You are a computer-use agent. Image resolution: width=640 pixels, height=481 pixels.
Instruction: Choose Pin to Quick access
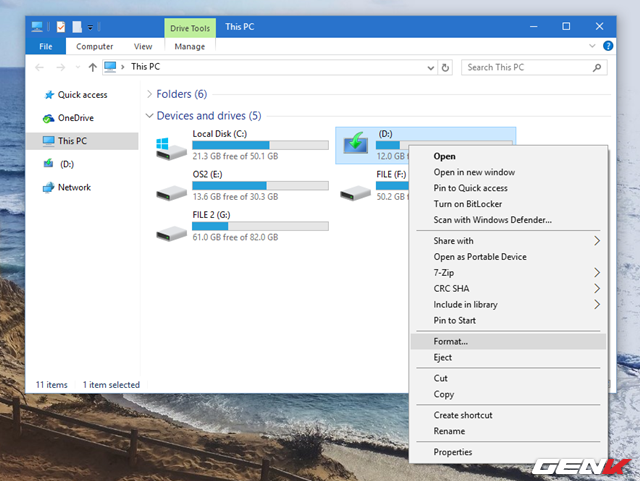point(508,188)
